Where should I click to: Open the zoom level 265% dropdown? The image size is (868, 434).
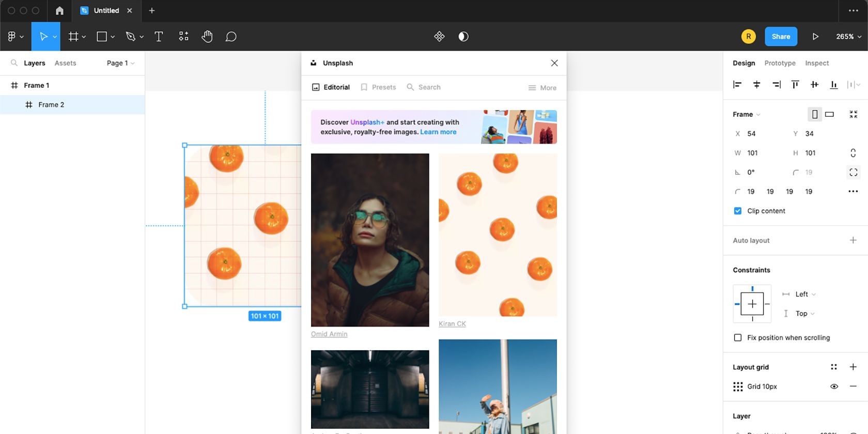pyautogui.click(x=848, y=36)
